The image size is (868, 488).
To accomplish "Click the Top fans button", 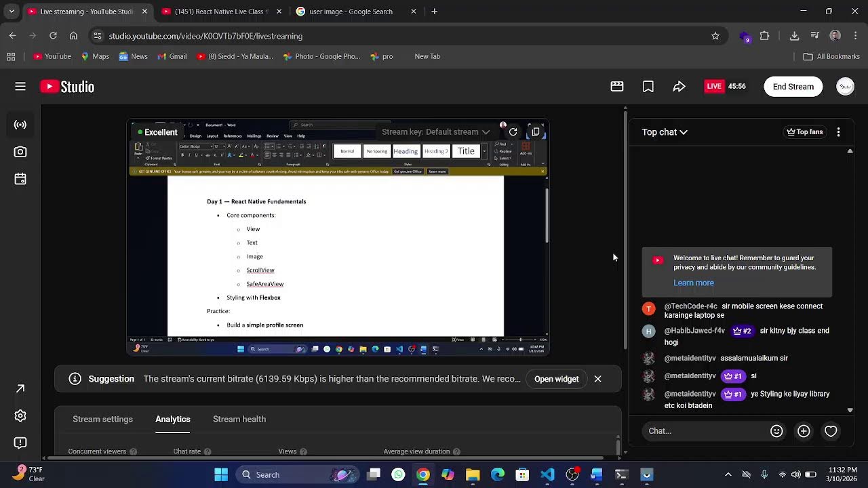I will pyautogui.click(x=805, y=132).
